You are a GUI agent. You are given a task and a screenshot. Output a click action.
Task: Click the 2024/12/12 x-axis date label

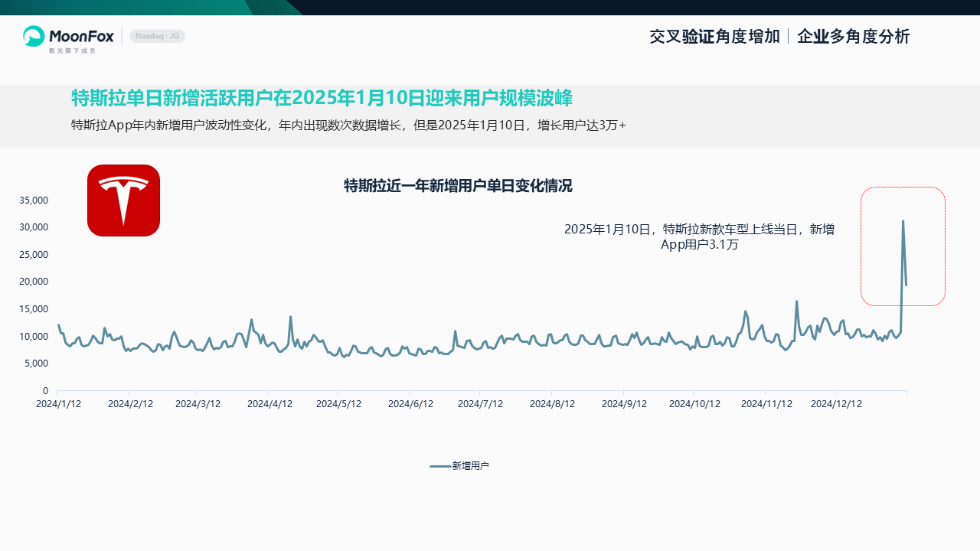point(836,404)
